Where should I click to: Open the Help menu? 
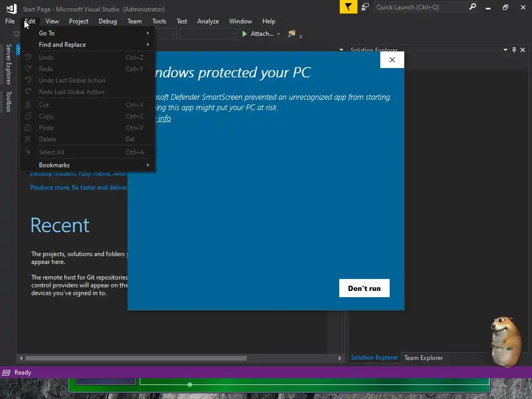(x=269, y=21)
